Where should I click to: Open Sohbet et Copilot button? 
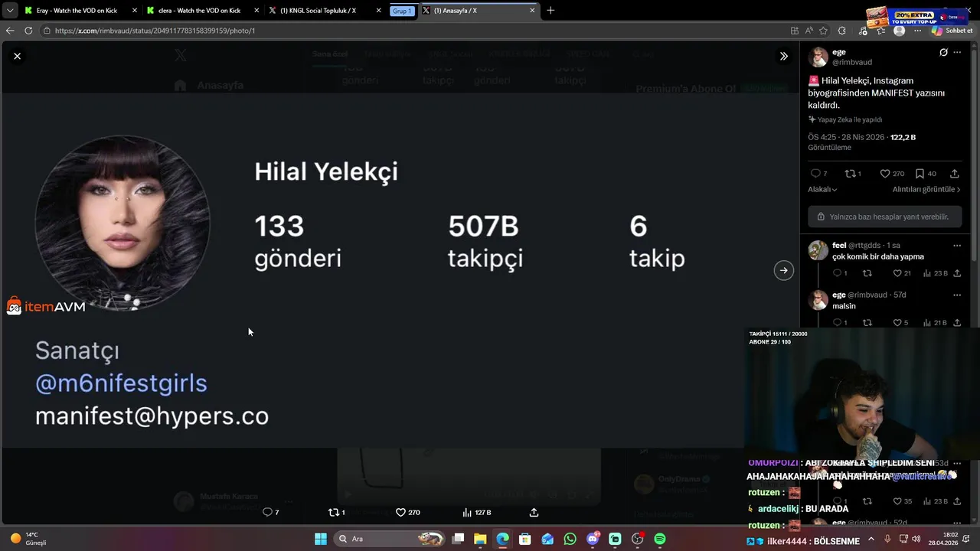(x=952, y=31)
